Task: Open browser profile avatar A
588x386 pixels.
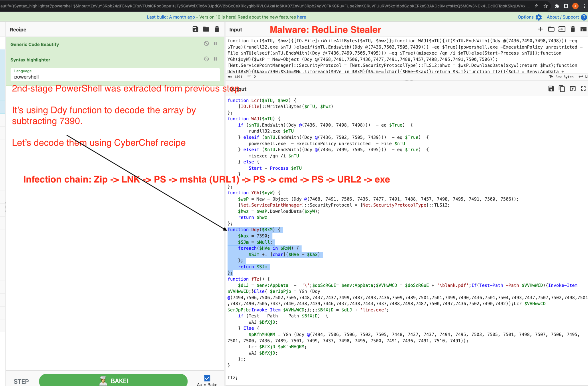Action: point(575,6)
